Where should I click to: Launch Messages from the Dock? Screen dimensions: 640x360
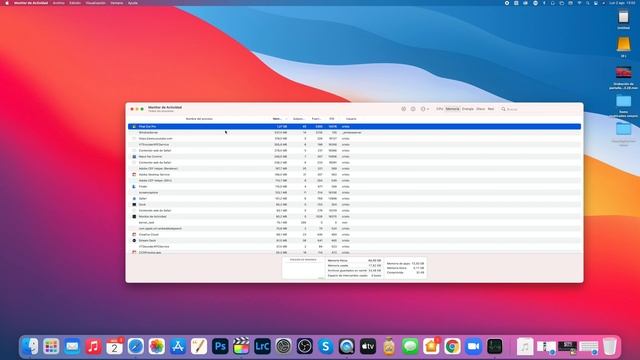(410, 347)
